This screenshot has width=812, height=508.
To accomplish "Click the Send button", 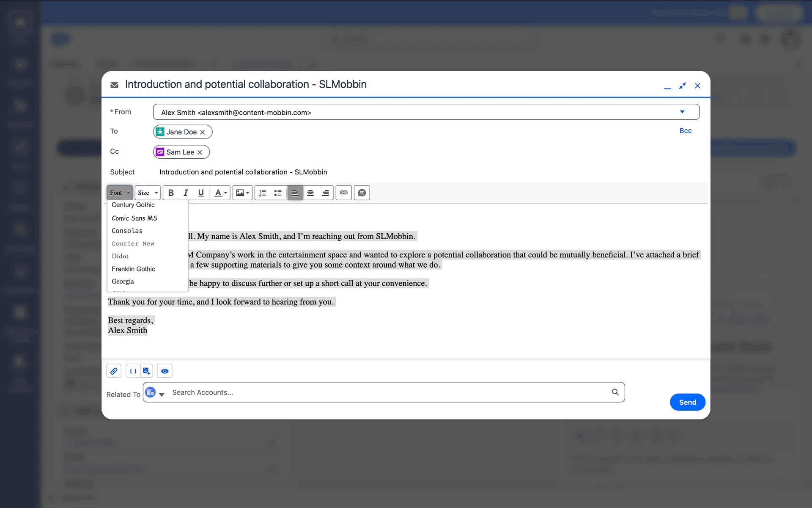I will 687,402.
